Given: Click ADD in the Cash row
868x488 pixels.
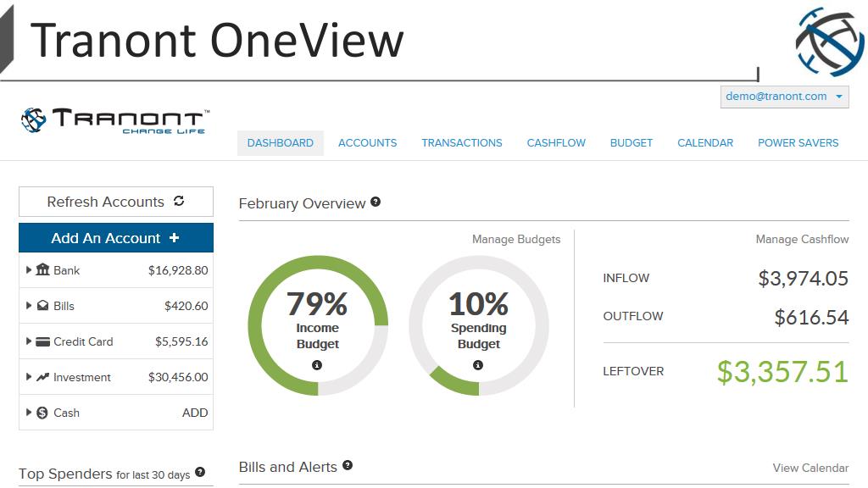Looking at the screenshot, I should (195, 413).
